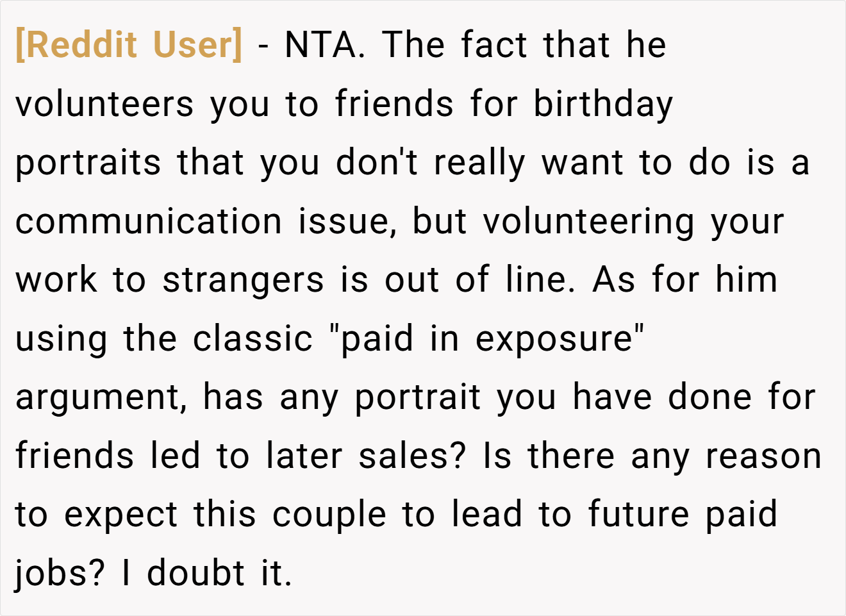846x616 pixels.
Task: Click the word portraits on third line
Action: point(88,163)
